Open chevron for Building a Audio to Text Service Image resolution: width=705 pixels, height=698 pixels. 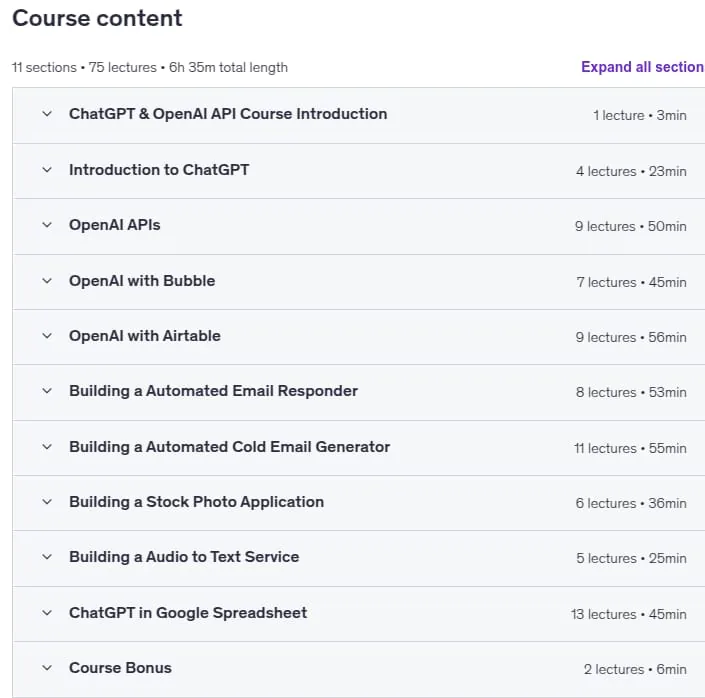[x=47, y=557]
